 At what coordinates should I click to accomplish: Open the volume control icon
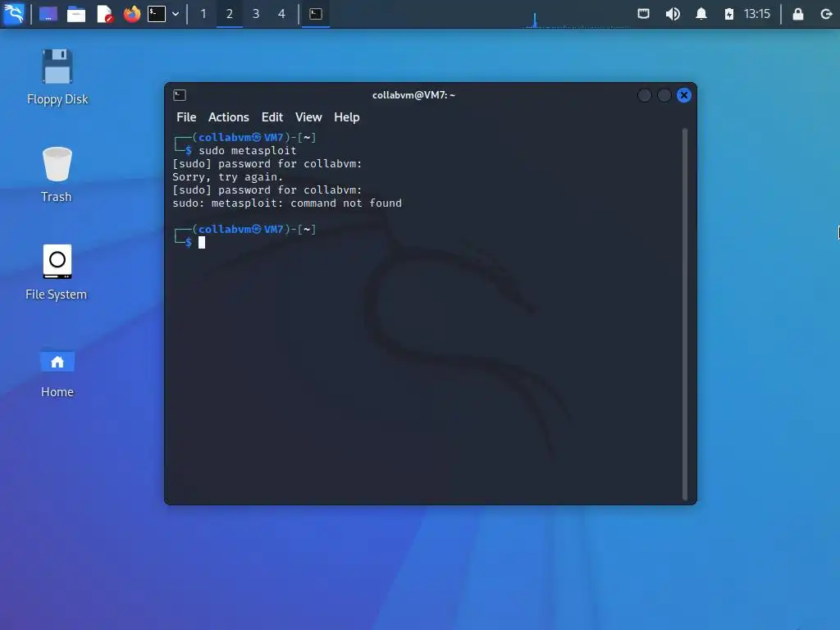[673, 14]
